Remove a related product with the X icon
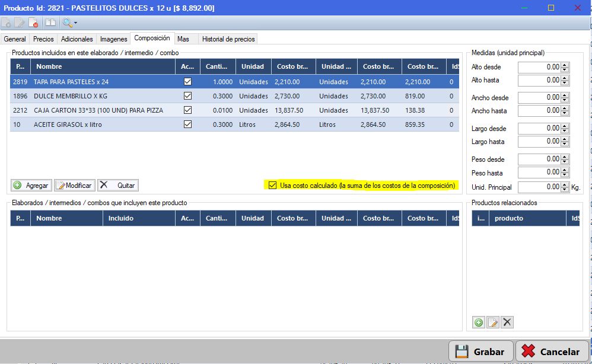This screenshot has width=592, height=364. (x=507, y=322)
